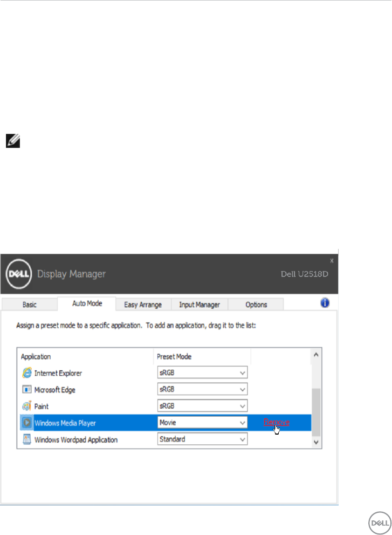The width and height of the screenshot is (392, 535).
Task: Select the Microsoft Edge row text
Action: point(54,390)
